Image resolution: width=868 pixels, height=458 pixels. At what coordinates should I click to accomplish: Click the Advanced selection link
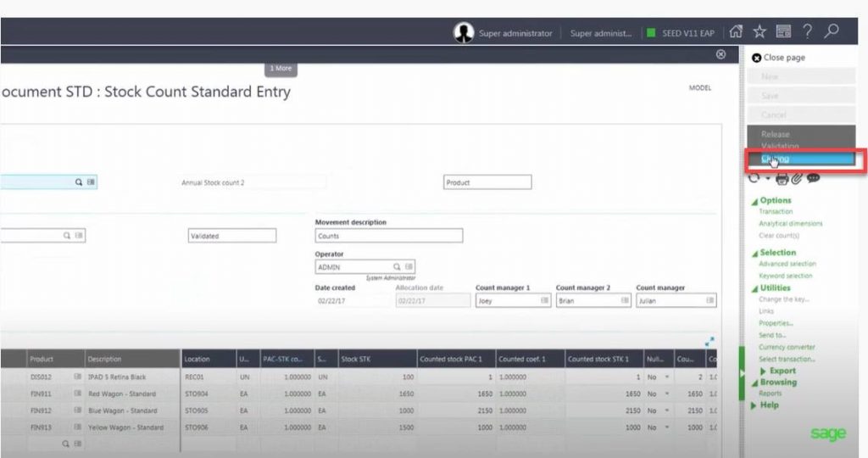(x=787, y=264)
